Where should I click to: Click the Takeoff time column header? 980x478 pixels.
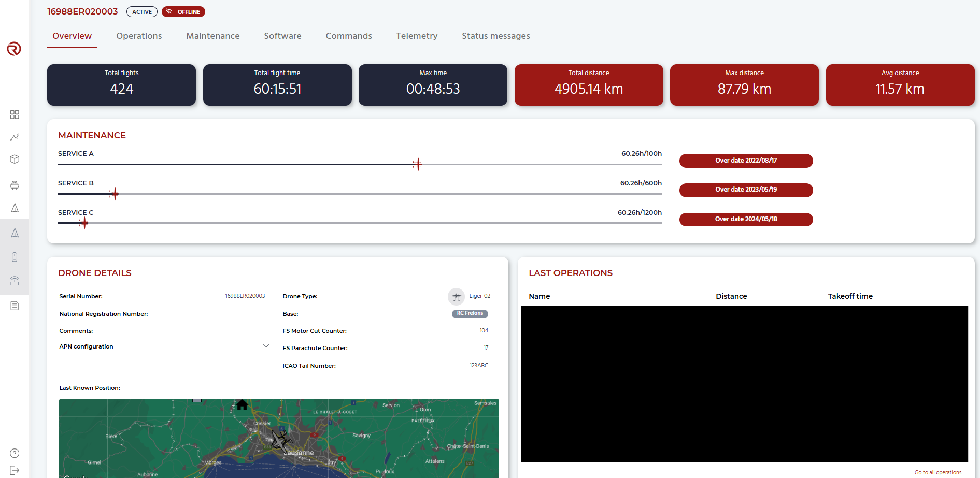[850, 296]
